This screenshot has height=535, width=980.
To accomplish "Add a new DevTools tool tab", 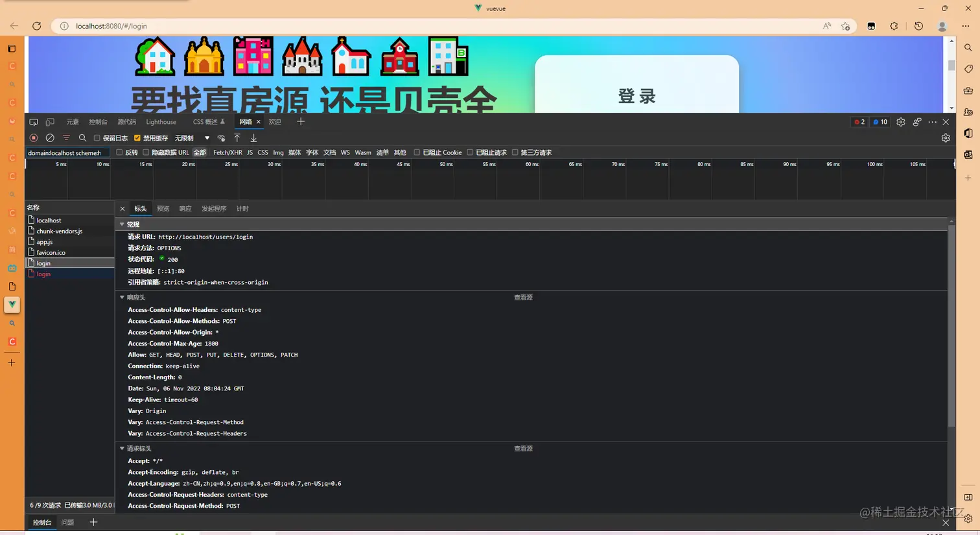I will point(301,121).
